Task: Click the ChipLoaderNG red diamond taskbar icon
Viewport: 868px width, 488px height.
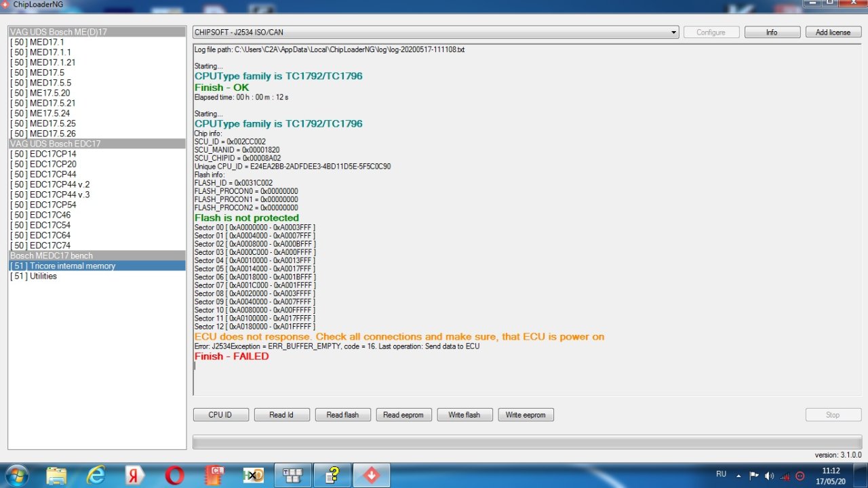Action: 371,476
